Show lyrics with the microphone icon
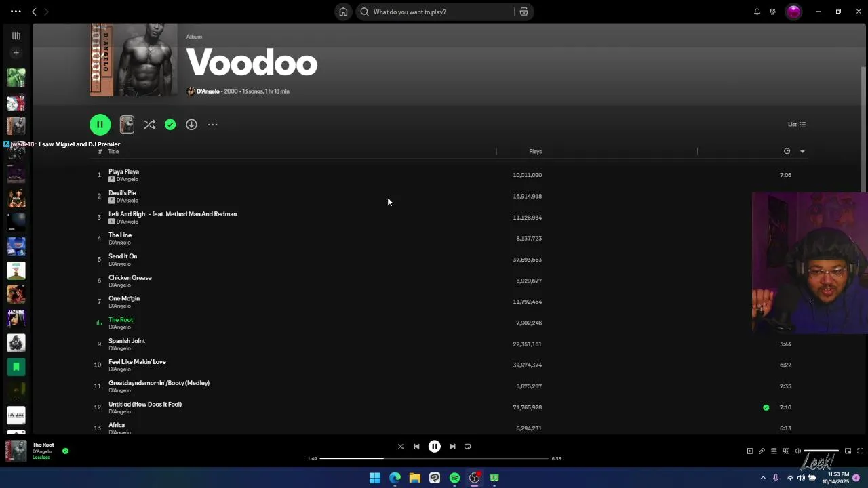 coord(762,451)
